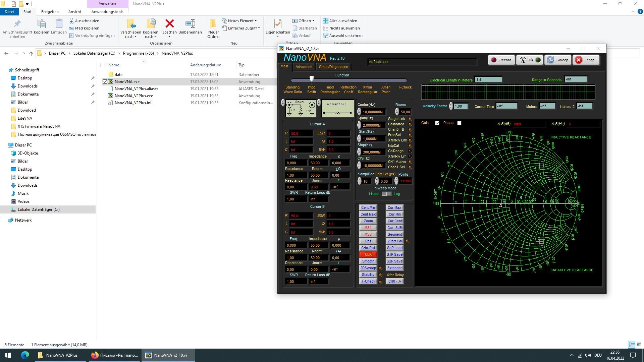Click the Smooth button

click(x=368, y=261)
